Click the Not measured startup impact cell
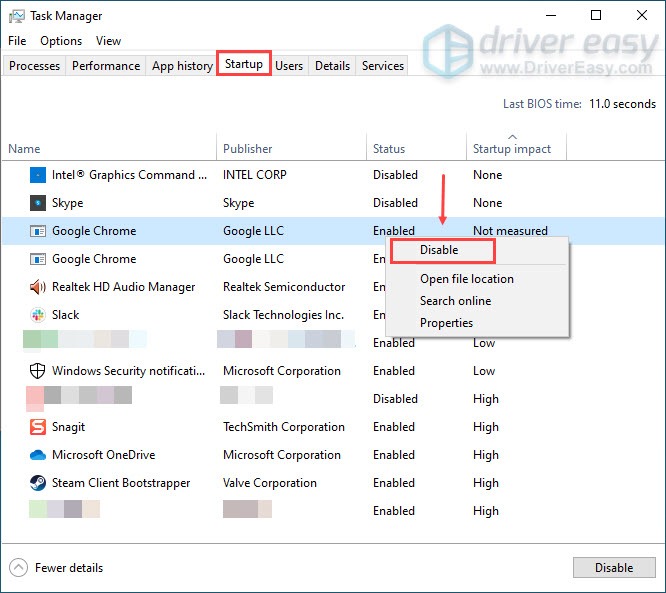 click(x=510, y=231)
